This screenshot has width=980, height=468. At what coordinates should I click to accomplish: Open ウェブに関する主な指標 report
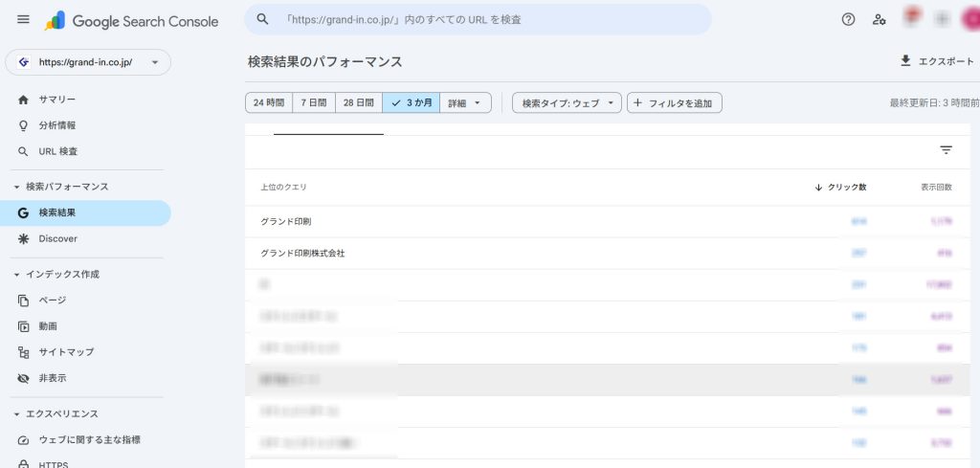point(89,440)
